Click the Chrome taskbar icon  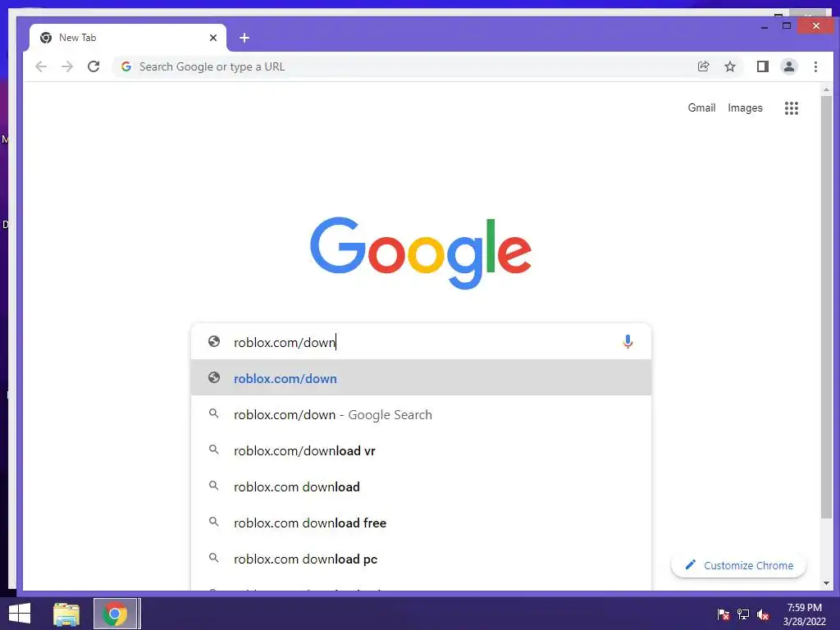(115, 614)
